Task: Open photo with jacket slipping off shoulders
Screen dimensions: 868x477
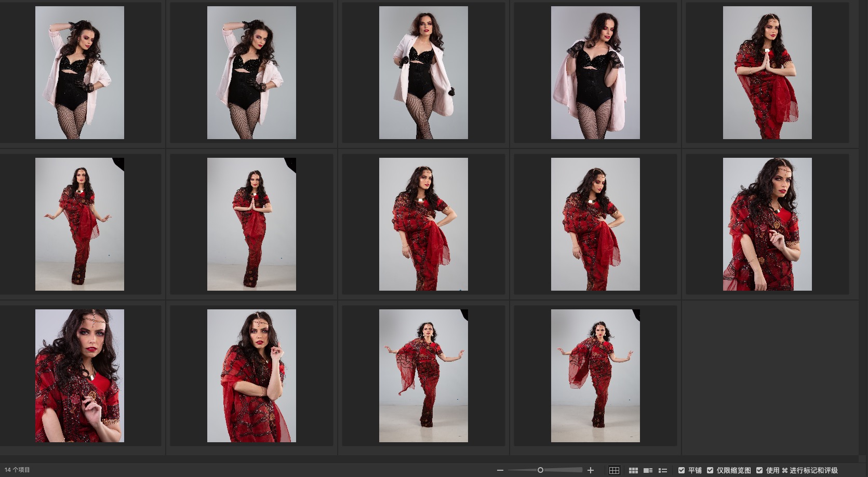Action: tap(595, 73)
